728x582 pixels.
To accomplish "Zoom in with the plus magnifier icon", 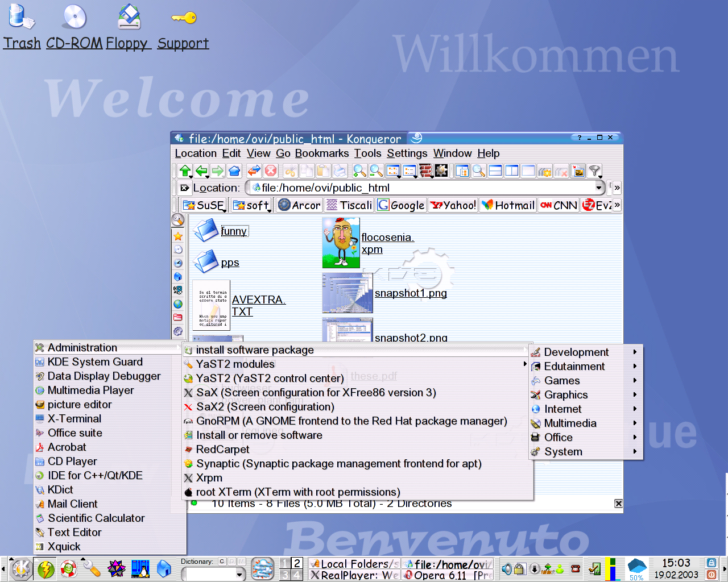I will pyautogui.click(x=359, y=171).
